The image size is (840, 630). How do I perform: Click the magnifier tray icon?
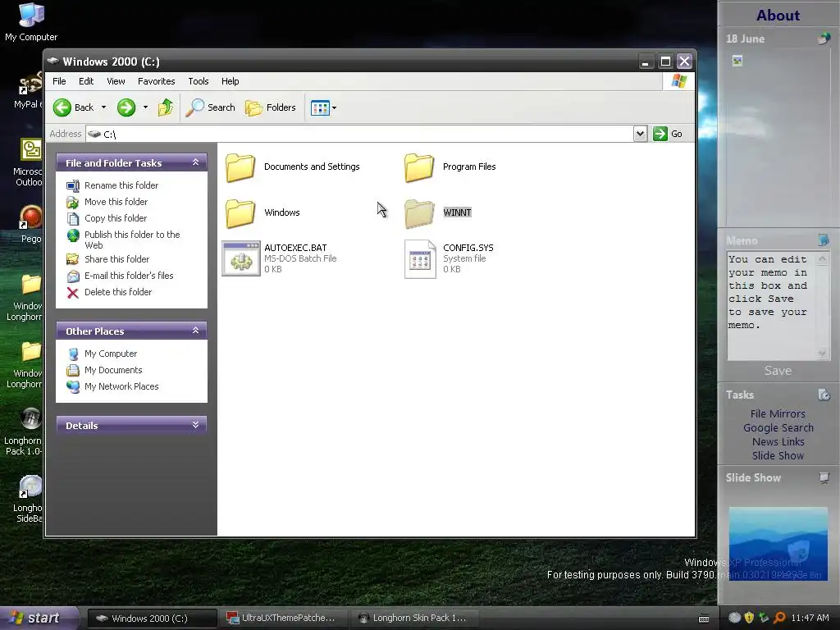click(x=780, y=618)
